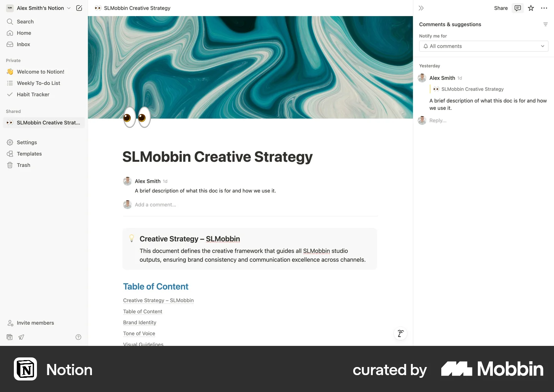The image size is (554, 392).
Task: Follow the Creative Strategy – SLMobbin contents link
Action: pyautogui.click(x=159, y=301)
